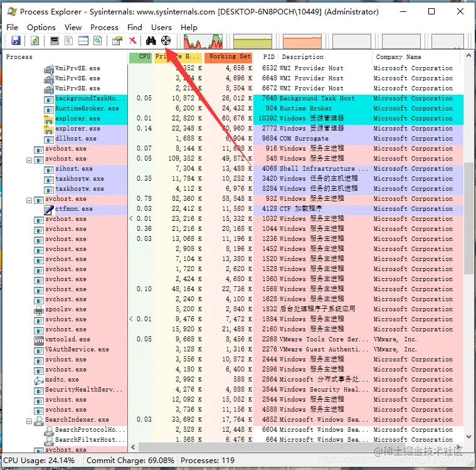Sort by the Company Name column header

tap(416, 57)
